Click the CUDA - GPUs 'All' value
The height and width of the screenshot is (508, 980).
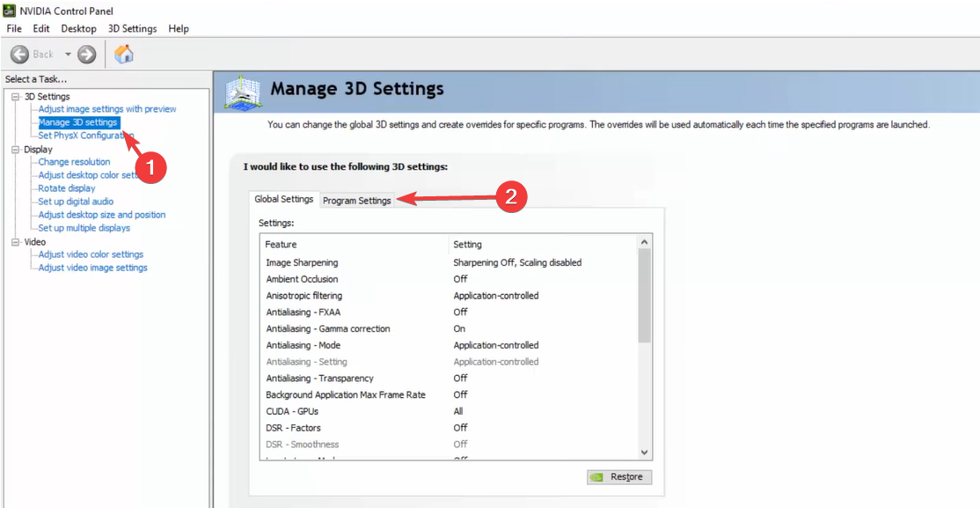click(458, 411)
